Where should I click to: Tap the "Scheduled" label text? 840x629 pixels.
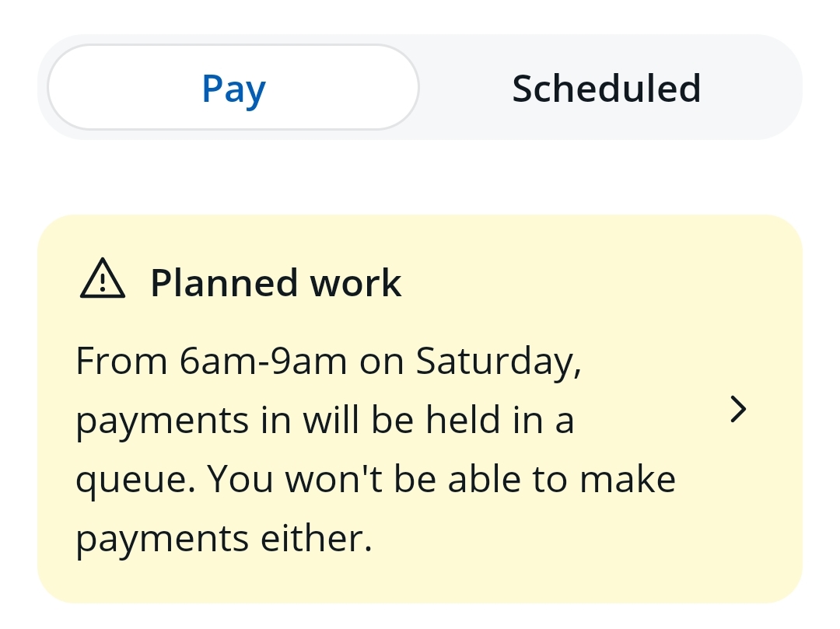pyautogui.click(x=606, y=88)
